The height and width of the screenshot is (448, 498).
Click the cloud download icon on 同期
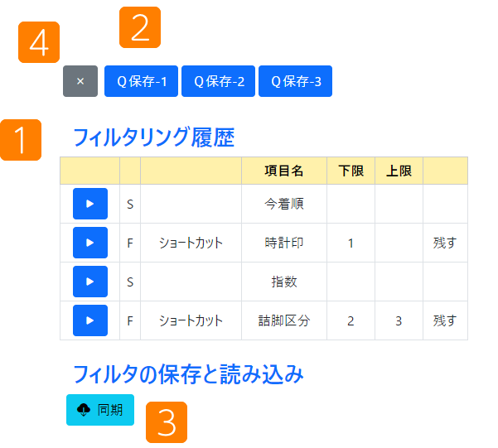(x=84, y=410)
